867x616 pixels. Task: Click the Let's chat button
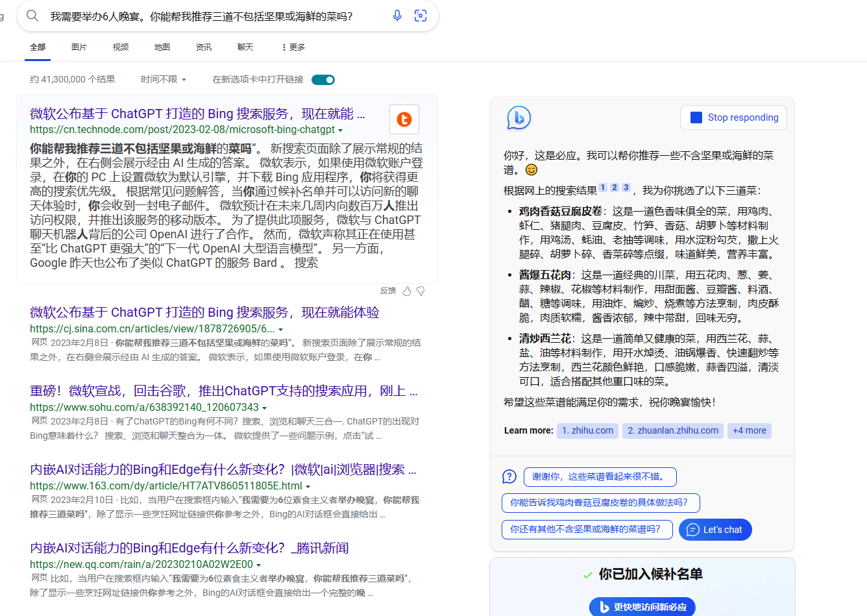tap(715, 530)
